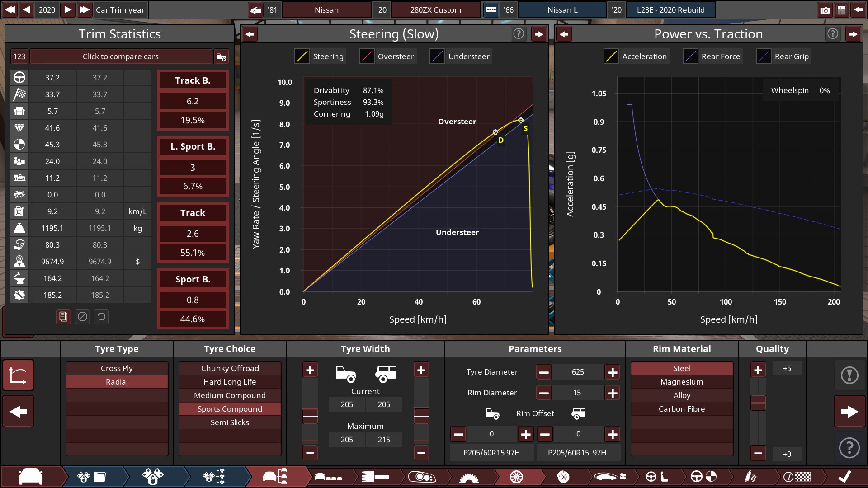Advance car trim year forward one step
868x488 pixels.
(67, 10)
